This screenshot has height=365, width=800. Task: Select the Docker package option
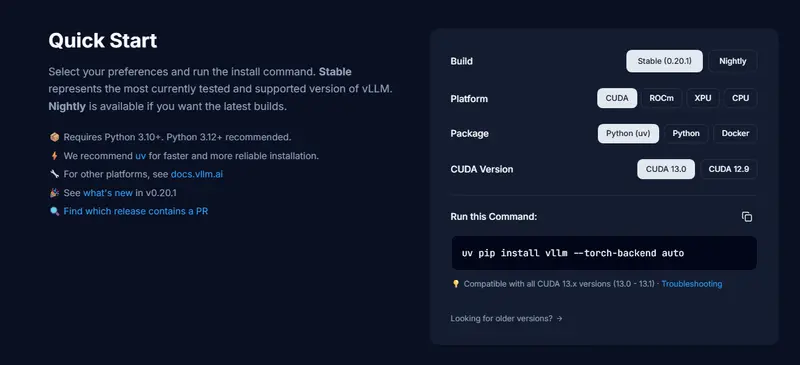tap(735, 134)
